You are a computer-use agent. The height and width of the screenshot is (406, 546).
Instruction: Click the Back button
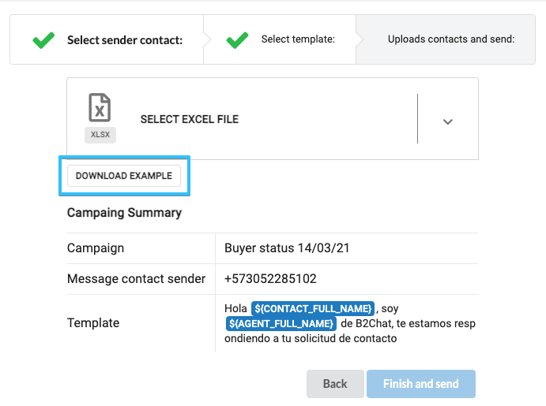click(335, 384)
